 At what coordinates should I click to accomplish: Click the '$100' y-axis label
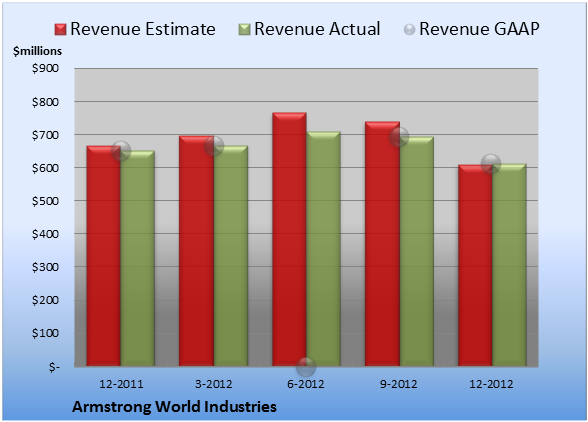click(45, 333)
